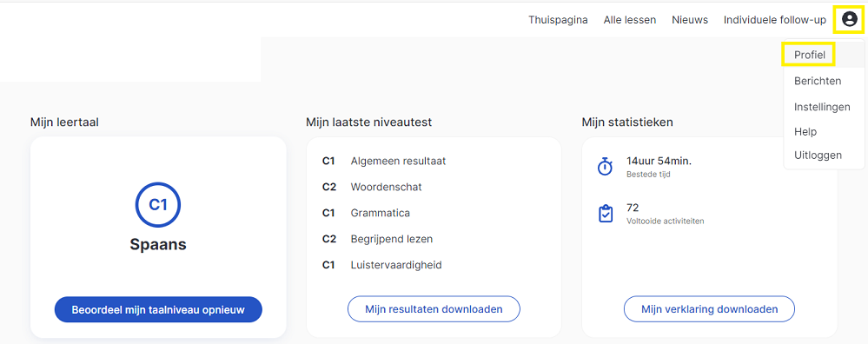The image size is (868, 344).
Task: Open the user account avatar icon
Action: 849,19
